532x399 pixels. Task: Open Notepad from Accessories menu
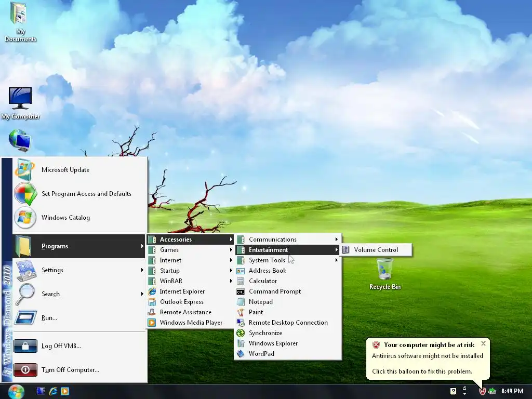coord(288,302)
